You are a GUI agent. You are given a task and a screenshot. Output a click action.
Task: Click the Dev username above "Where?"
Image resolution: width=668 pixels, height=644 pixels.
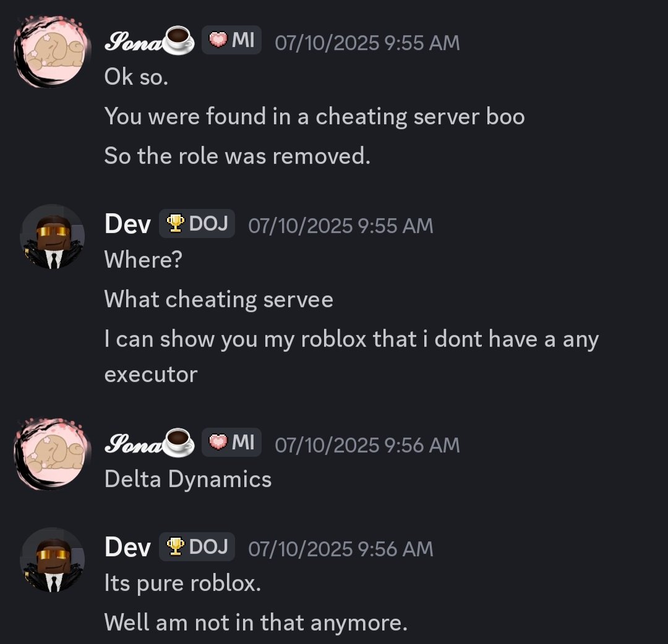click(x=127, y=224)
